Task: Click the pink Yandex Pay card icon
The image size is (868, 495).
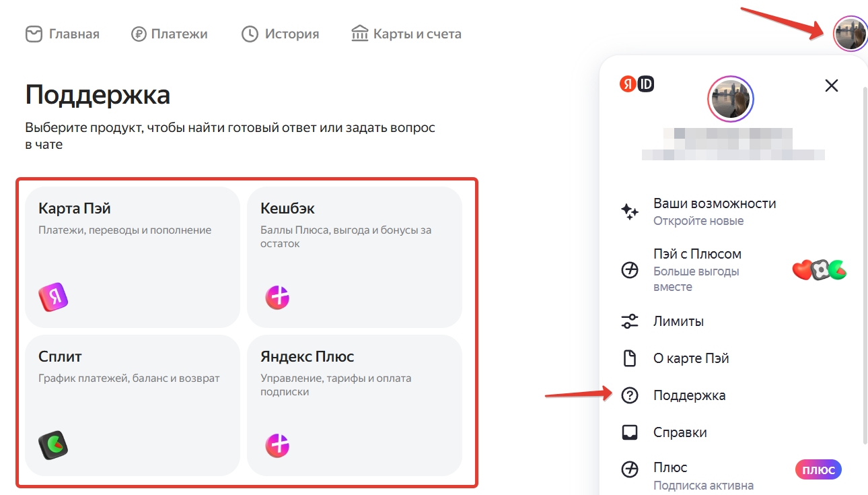Action: pos(53,297)
